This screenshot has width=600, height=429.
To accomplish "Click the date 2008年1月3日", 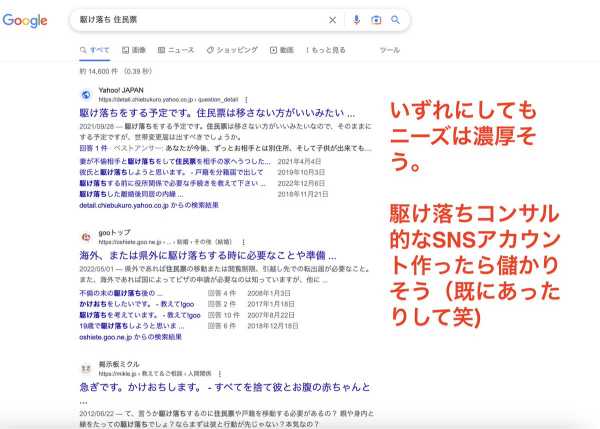I will pyautogui.click(x=269, y=293).
